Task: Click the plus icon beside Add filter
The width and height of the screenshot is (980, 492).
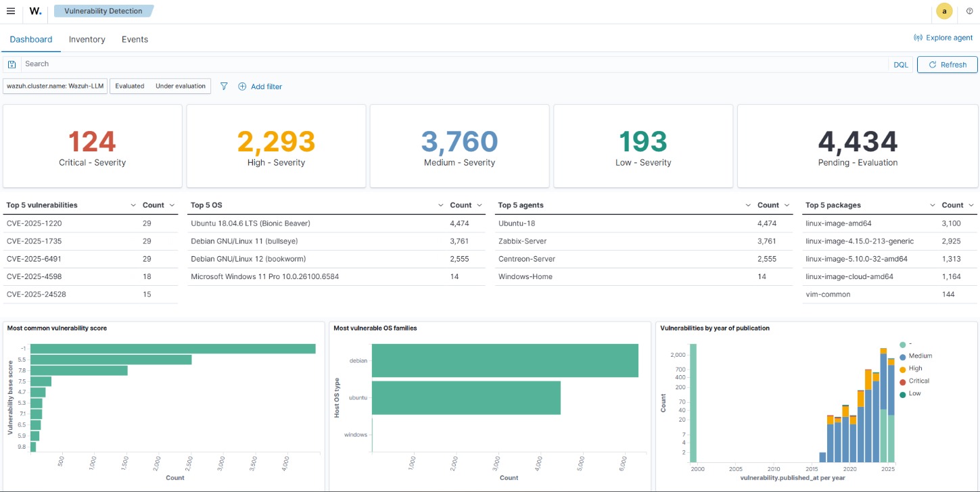Action: [242, 87]
